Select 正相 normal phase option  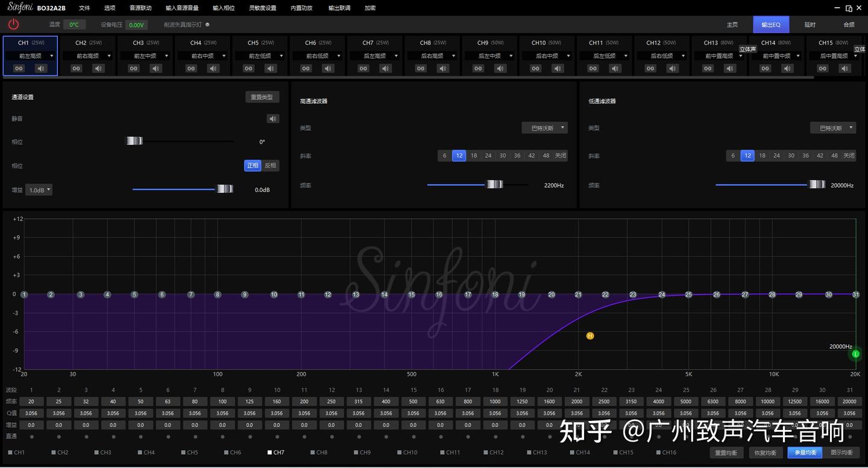click(x=253, y=165)
